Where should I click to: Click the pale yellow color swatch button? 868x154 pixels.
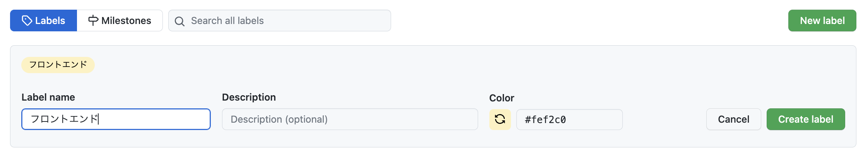point(500,119)
